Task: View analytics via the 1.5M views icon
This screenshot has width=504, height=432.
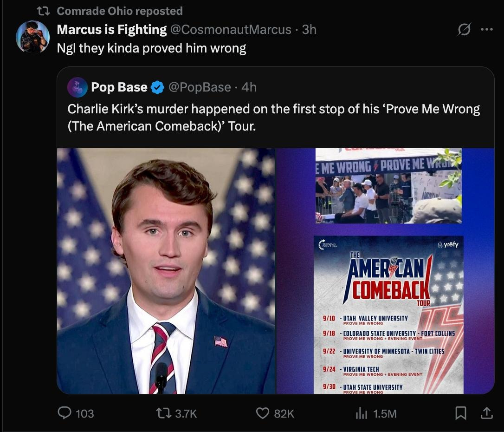Action: pos(362,413)
